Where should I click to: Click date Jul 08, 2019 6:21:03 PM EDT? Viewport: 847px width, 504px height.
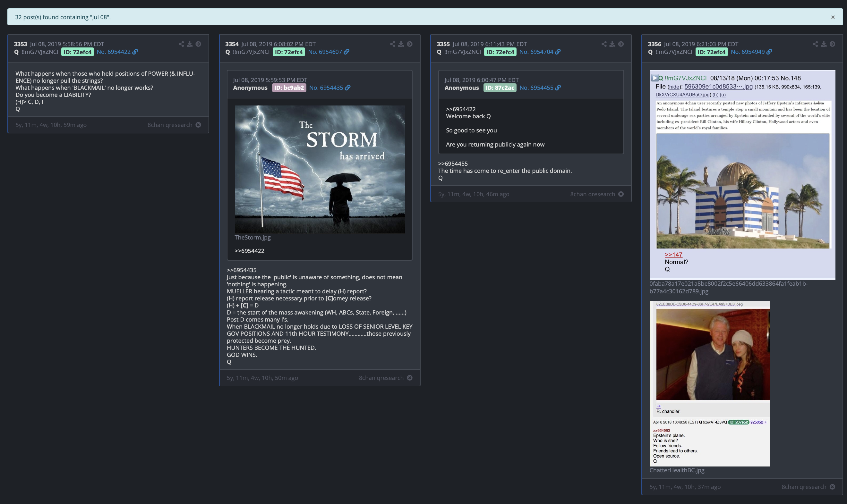701,44
